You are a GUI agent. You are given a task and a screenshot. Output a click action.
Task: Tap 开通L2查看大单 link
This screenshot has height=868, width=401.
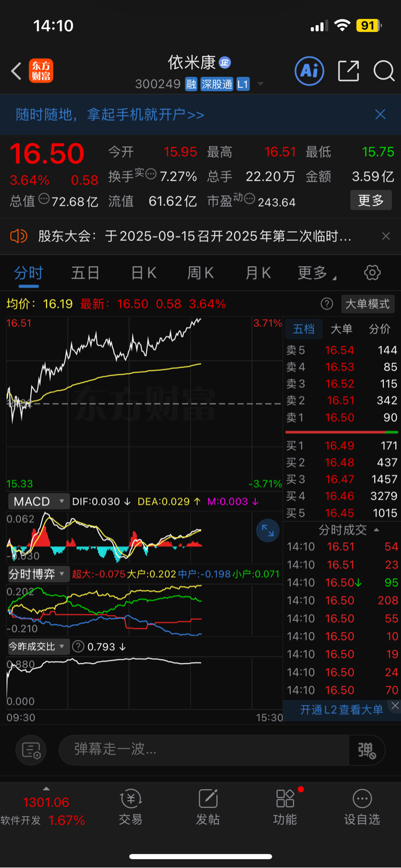point(341,710)
